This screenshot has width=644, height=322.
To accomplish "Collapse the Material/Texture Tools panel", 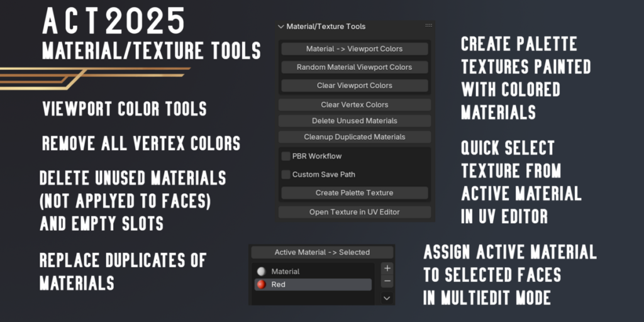I will (x=280, y=26).
